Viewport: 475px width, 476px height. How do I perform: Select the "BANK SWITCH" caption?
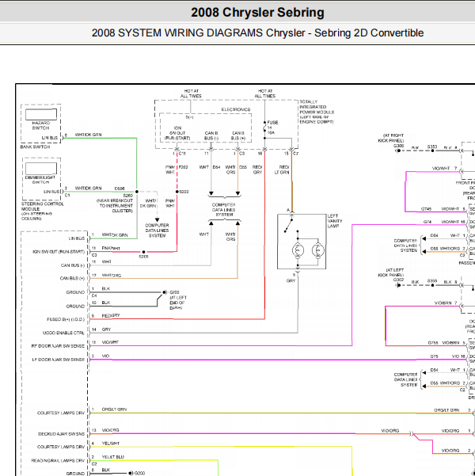35,147
